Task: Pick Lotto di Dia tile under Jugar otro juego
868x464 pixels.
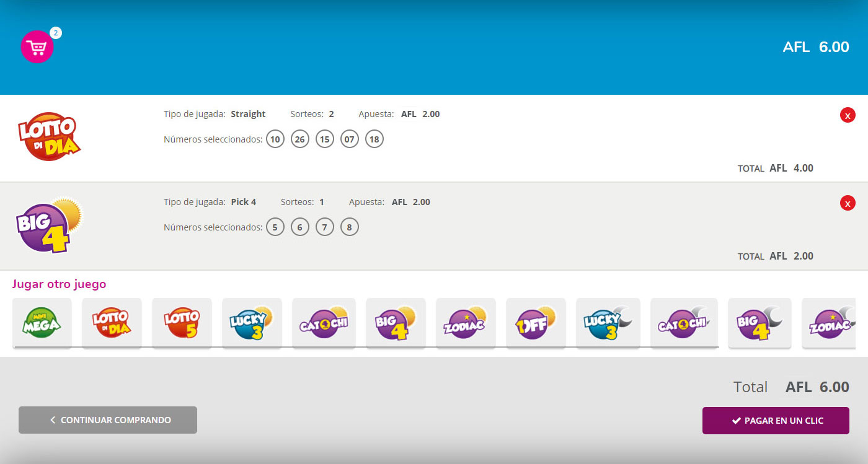Action: click(112, 323)
